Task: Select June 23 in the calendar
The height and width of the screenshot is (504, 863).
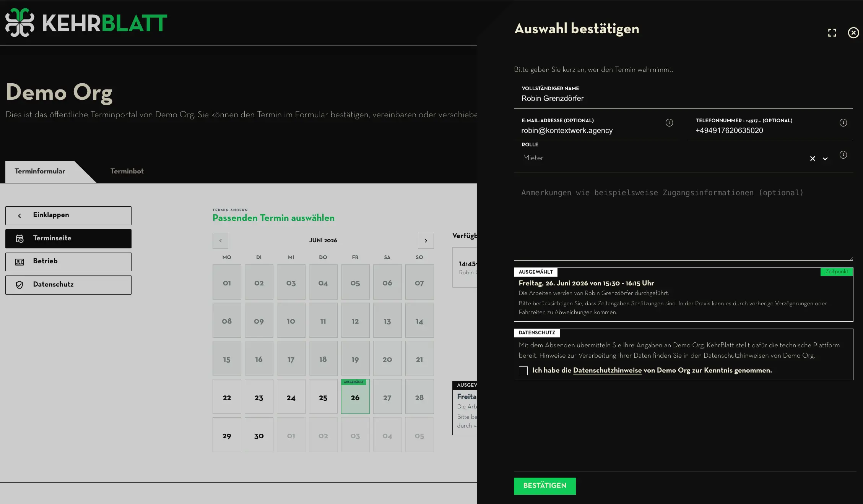Action: pyautogui.click(x=259, y=397)
